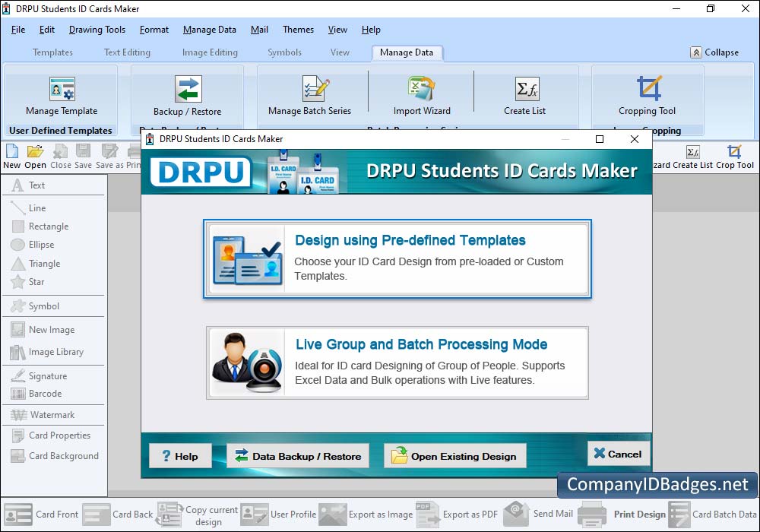
Task: Click Crop Tool in the quick toolbar
Action: coord(735,157)
